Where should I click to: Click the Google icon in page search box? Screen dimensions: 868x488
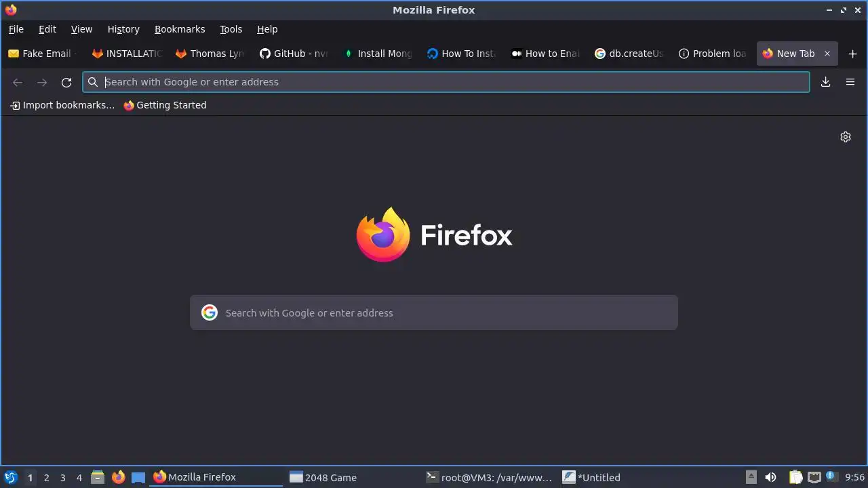click(210, 312)
